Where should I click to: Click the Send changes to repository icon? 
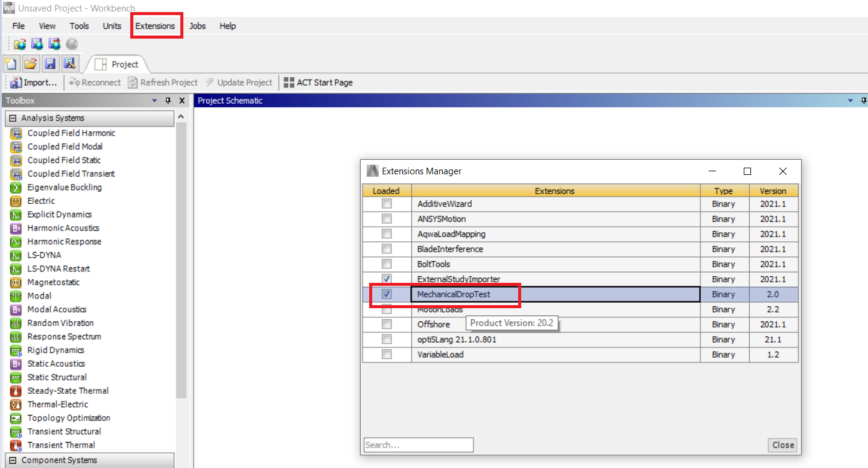[55, 44]
